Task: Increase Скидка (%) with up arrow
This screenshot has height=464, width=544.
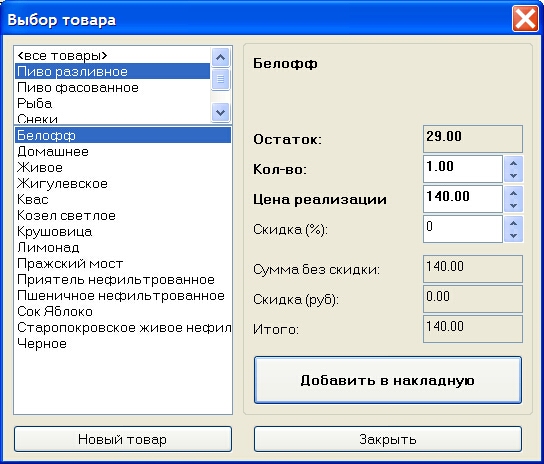Action: 513,223
